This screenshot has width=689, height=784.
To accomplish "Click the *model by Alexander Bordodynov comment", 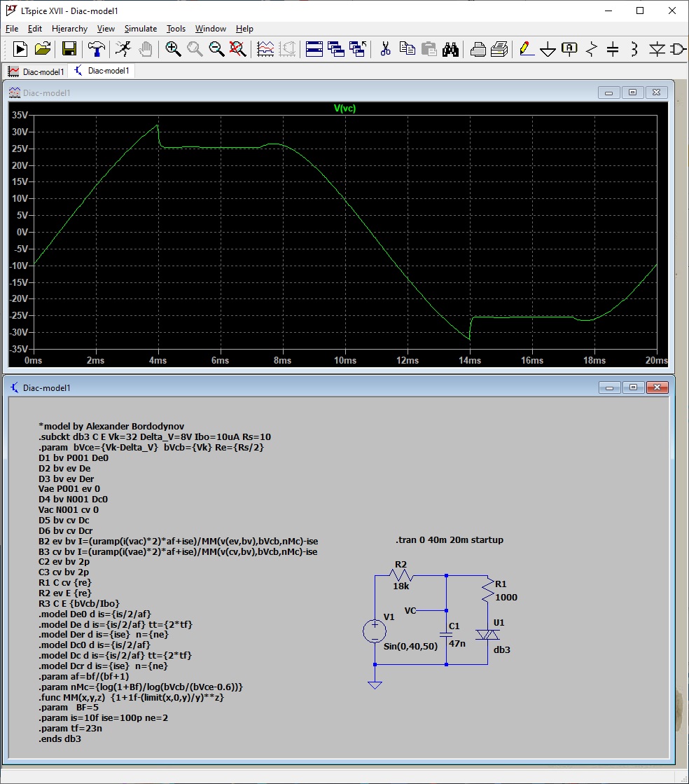I will pyautogui.click(x=111, y=427).
